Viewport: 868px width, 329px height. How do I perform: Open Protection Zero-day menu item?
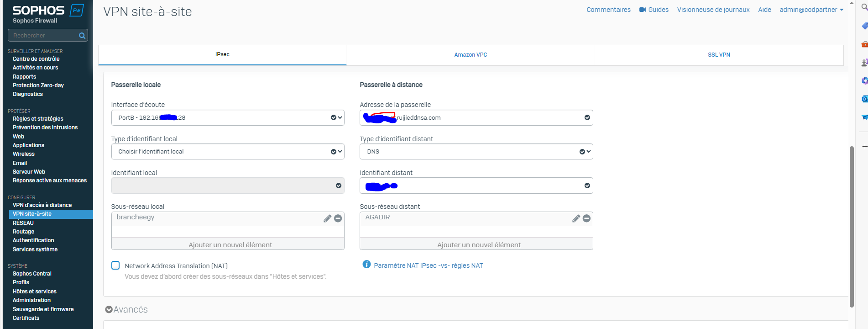tap(38, 85)
